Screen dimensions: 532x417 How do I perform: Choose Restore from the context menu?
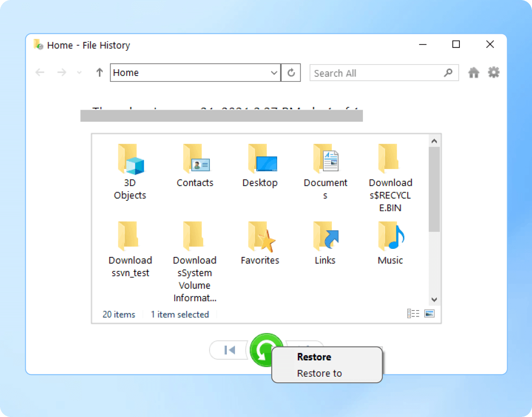click(314, 357)
